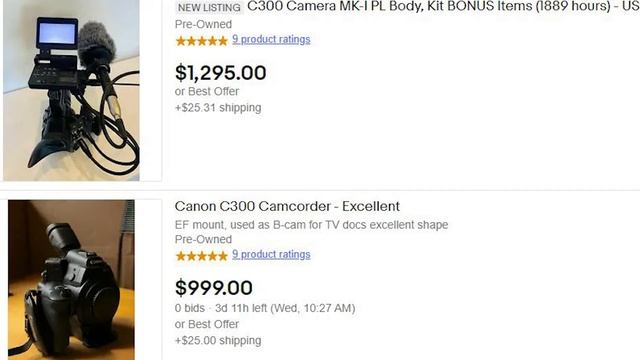
Task: Click Pre-Owned label on the first listing
Action: 203,24
